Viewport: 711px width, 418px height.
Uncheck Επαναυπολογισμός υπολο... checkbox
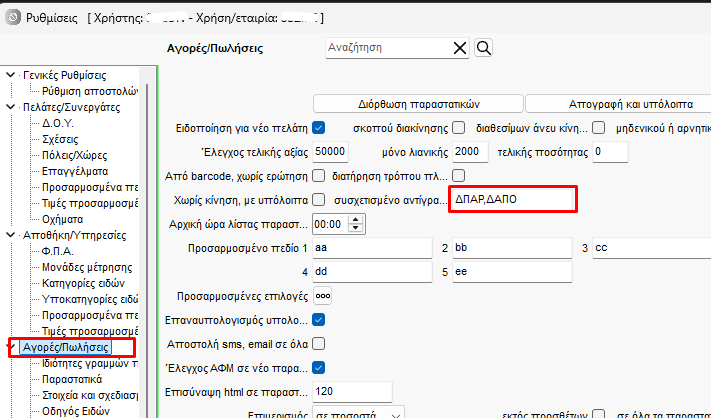pyautogui.click(x=319, y=320)
